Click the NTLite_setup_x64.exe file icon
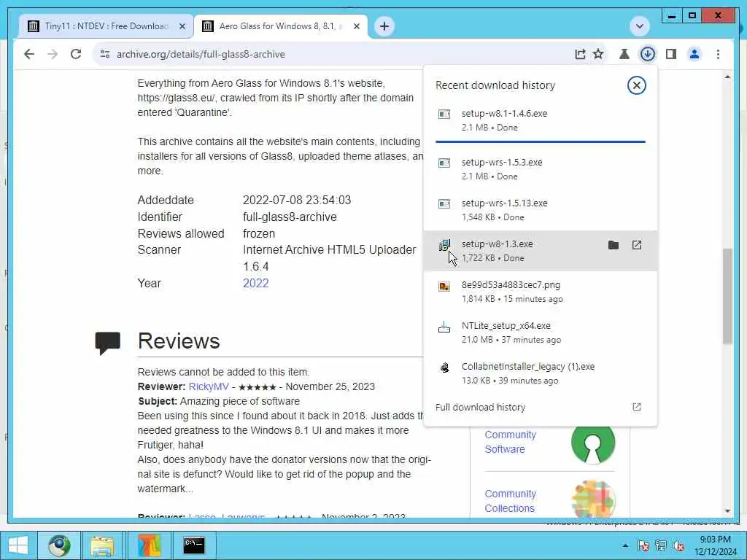The image size is (747, 560). 444,327
